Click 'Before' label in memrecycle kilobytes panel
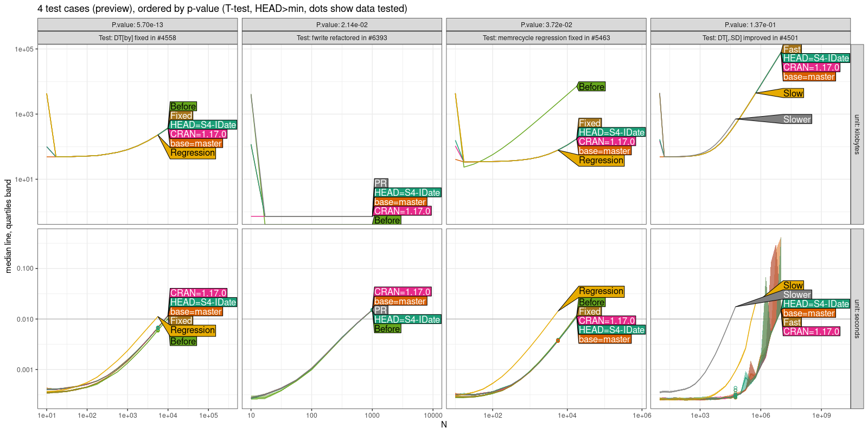This screenshot has width=868, height=434. click(591, 87)
